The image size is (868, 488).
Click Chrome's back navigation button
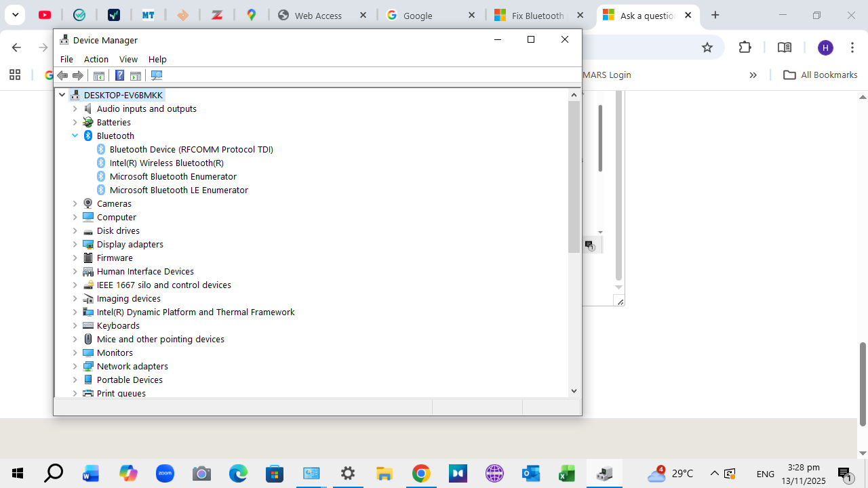tap(16, 47)
